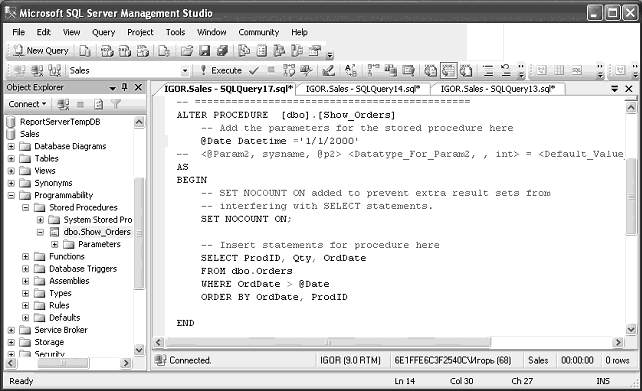Click the Analysis Services DMX Query icon

(124, 51)
